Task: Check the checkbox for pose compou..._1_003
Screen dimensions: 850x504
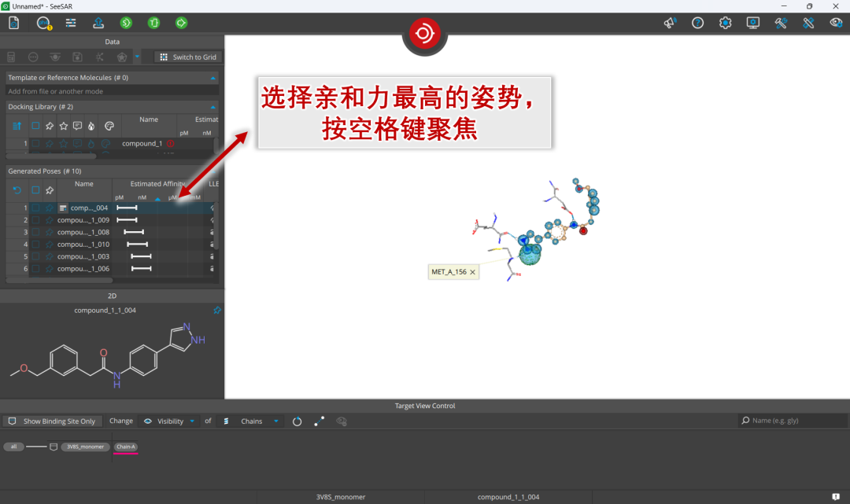Action: click(35, 256)
